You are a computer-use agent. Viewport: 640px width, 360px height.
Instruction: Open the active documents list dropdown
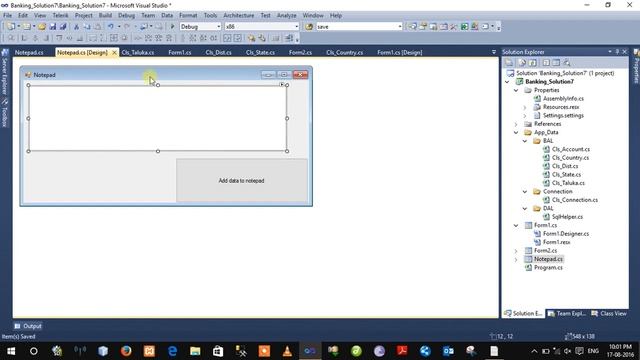[x=493, y=52]
